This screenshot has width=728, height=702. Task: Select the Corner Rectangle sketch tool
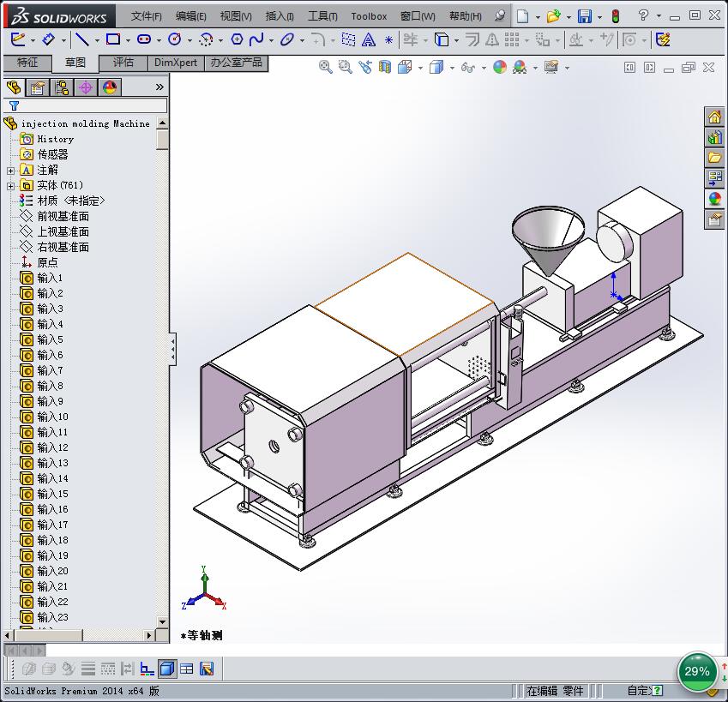112,39
